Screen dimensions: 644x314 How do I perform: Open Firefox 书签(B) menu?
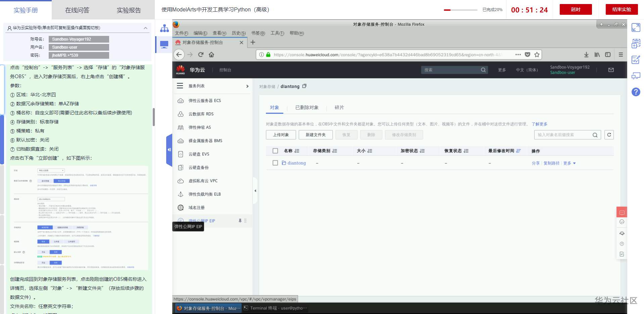pos(258,33)
